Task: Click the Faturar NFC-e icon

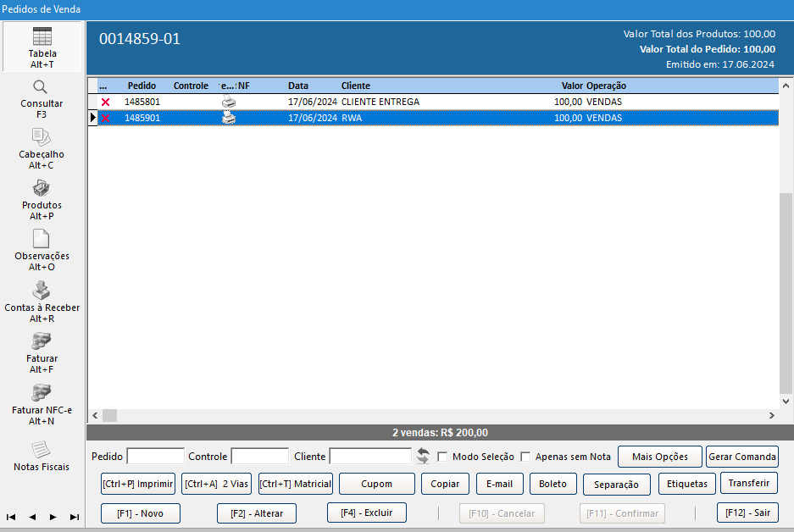Action: click(41, 393)
